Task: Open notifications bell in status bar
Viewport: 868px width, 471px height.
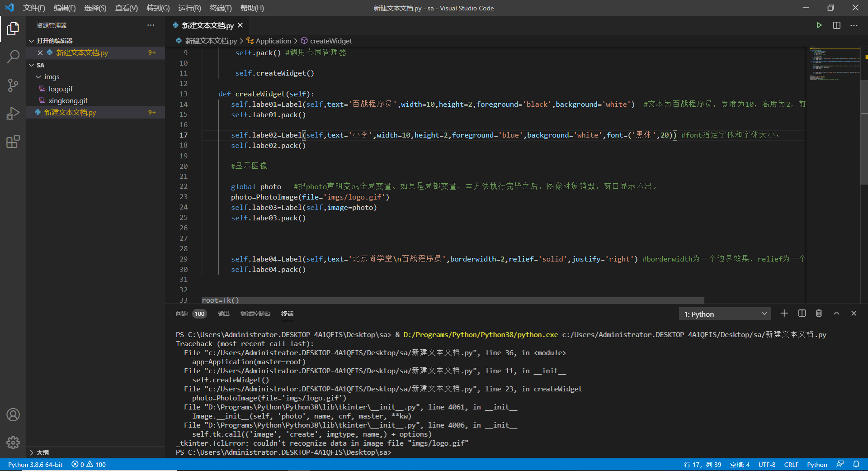Action: pyautogui.click(x=856, y=464)
